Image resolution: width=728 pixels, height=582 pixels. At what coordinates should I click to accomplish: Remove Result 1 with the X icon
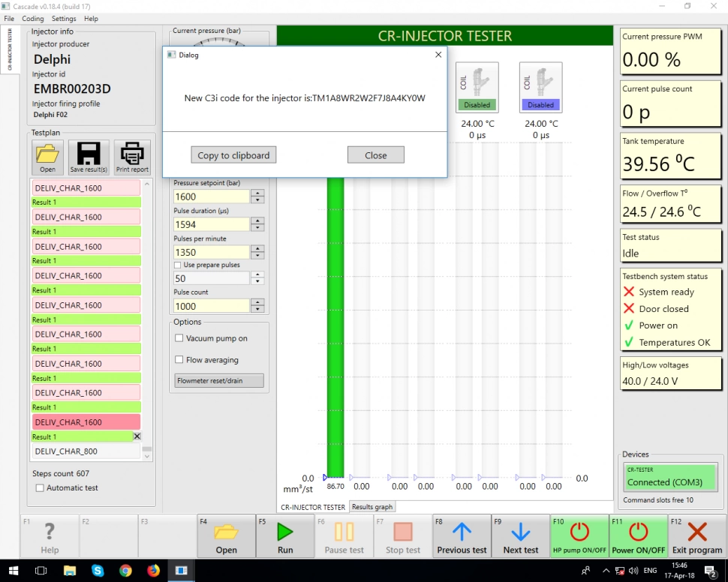137,436
